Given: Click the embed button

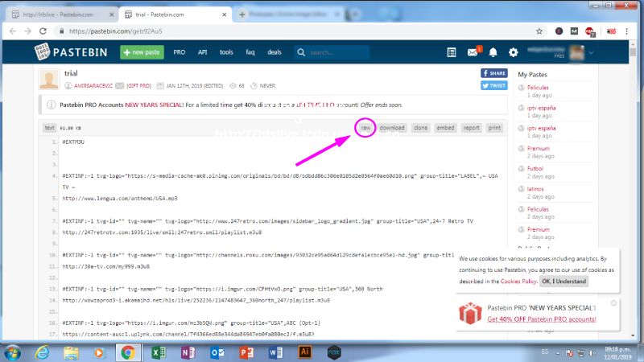Looking at the screenshot, I should point(445,128).
